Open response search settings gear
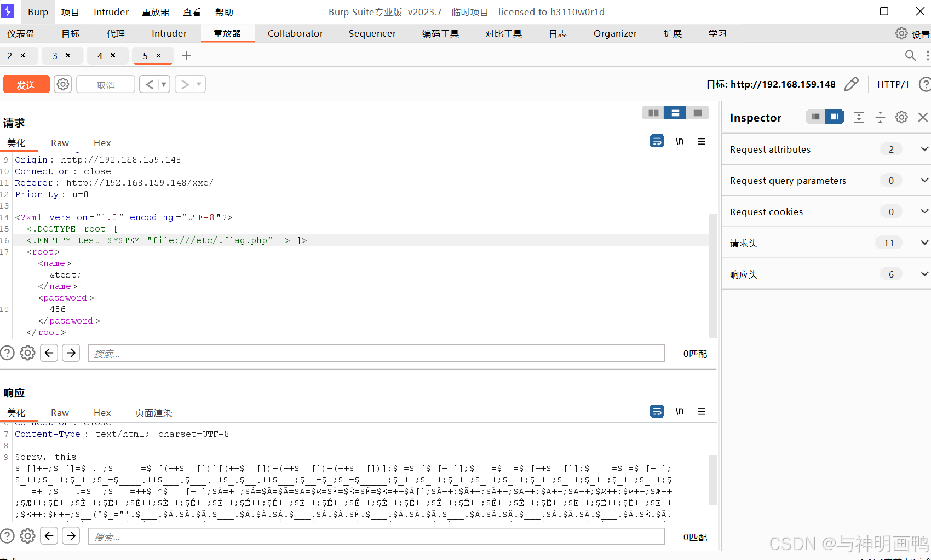Image resolution: width=931 pixels, height=560 pixels. 27,536
